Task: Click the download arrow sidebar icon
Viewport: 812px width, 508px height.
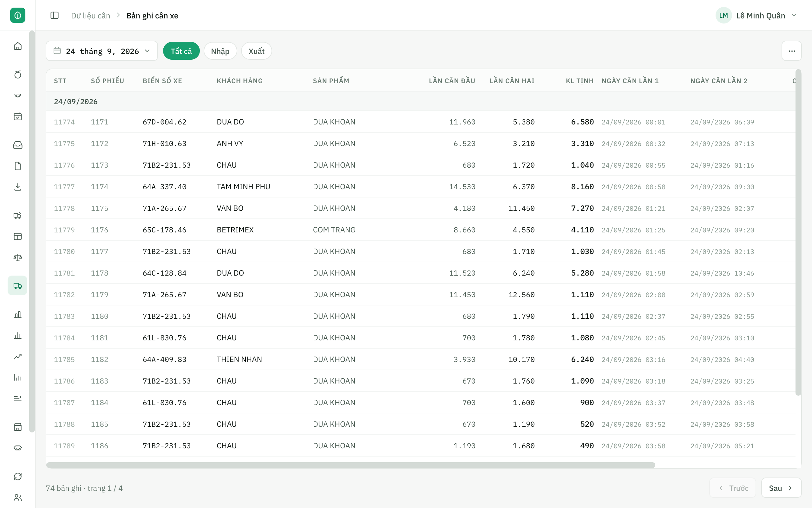Action: [x=18, y=187]
